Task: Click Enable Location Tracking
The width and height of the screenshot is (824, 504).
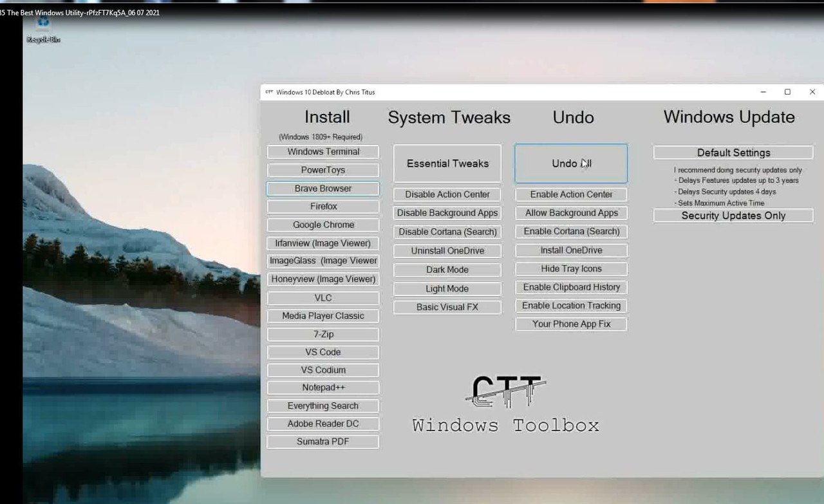Action: pyautogui.click(x=571, y=306)
